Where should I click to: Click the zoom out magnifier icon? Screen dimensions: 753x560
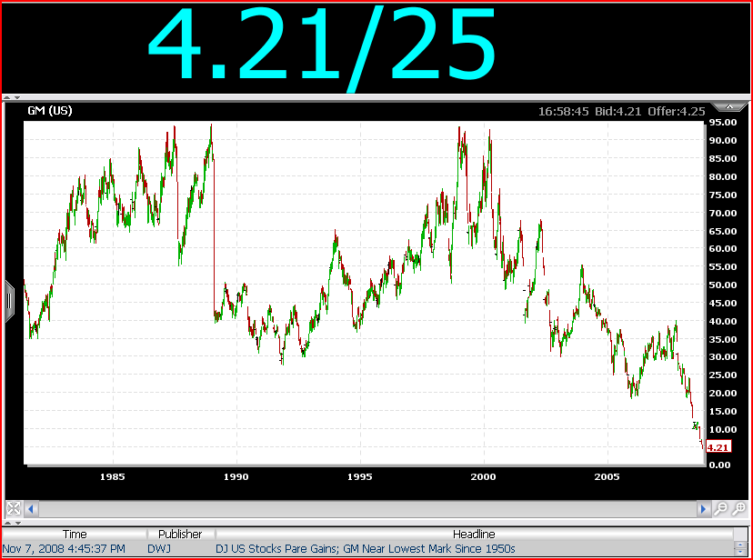click(720, 509)
